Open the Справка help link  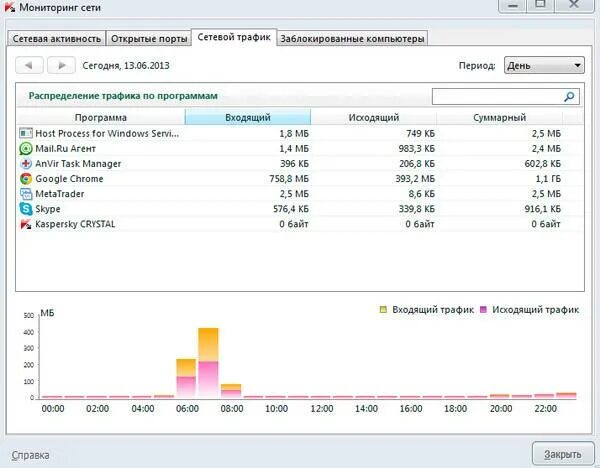(x=30, y=455)
